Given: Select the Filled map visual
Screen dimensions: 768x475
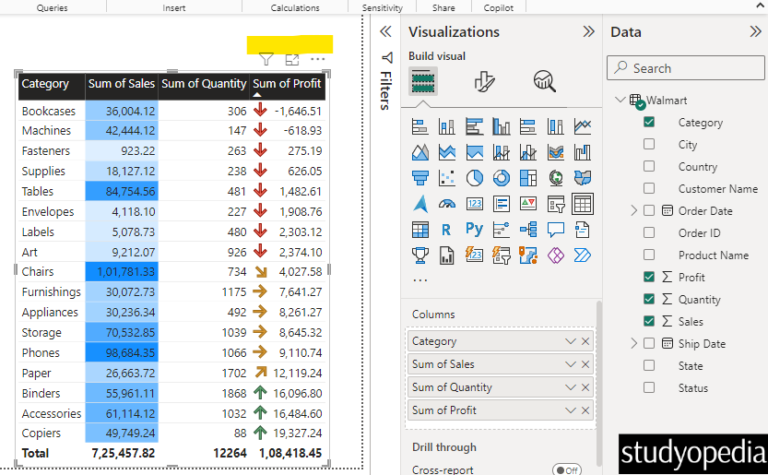Looking at the screenshot, I should coord(582,178).
